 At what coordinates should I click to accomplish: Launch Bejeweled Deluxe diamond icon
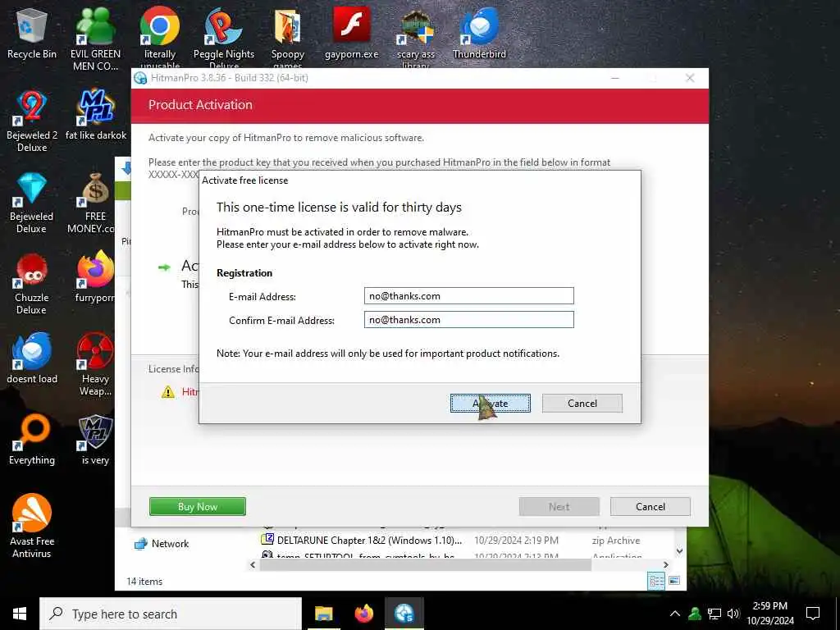coord(32,203)
